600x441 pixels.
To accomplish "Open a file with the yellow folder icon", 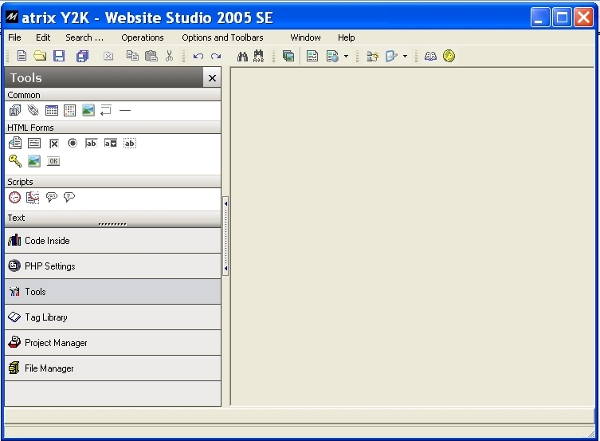I will click(40, 56).
